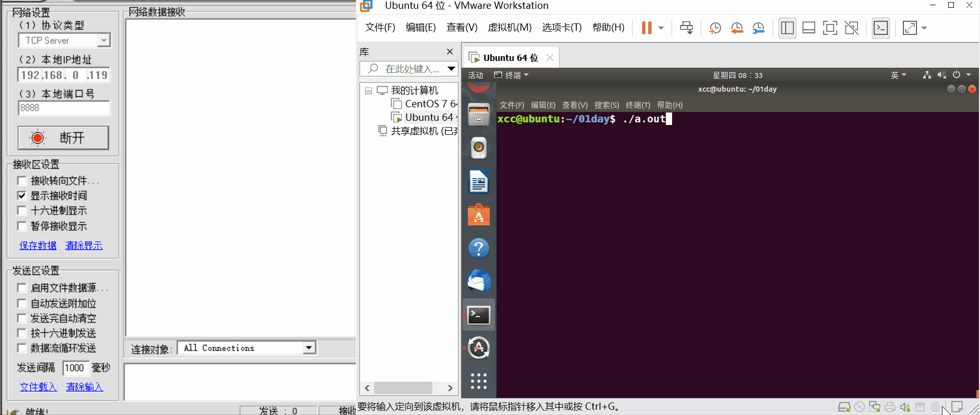The height and width of the screenshot is (415, 980).
Task: Click the 发送间隔 interval input field
Action: (76, 368)
